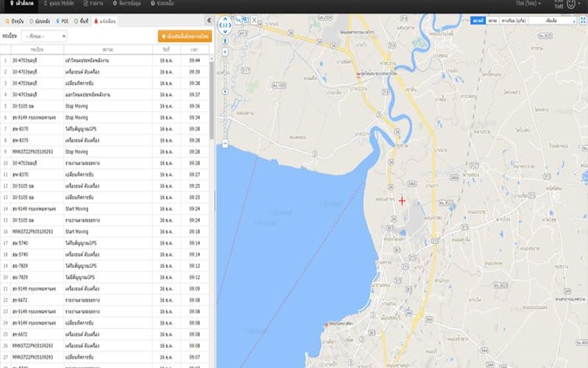Open the vehicle registration filter dropdown
Viewport: 588px width, 368px height.
tap(44, 35)
